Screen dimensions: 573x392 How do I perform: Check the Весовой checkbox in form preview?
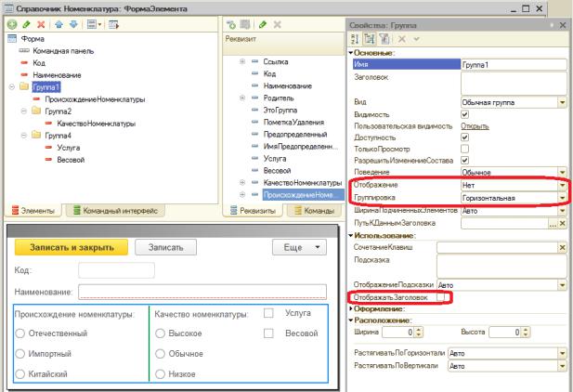point(268,333)
